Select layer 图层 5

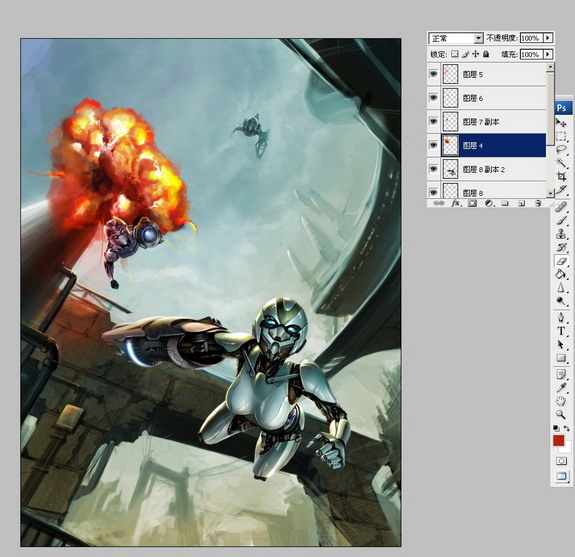pyautogui.click(x=493, y=74)
